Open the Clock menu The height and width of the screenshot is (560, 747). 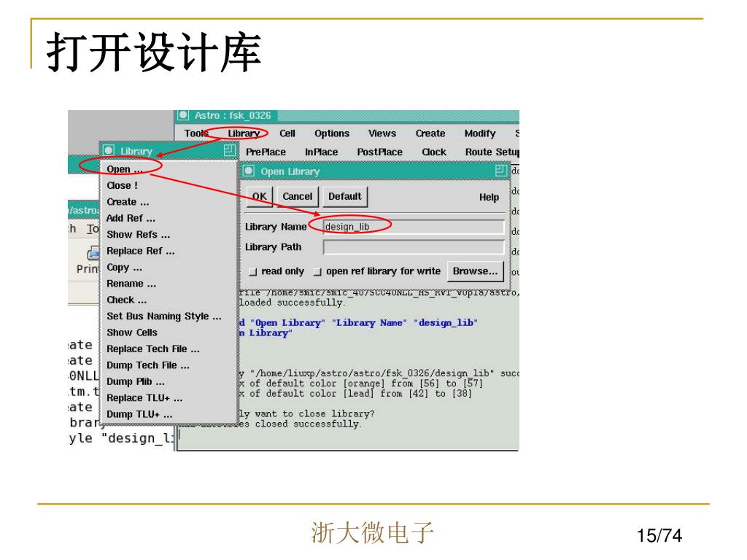(434, 152)
